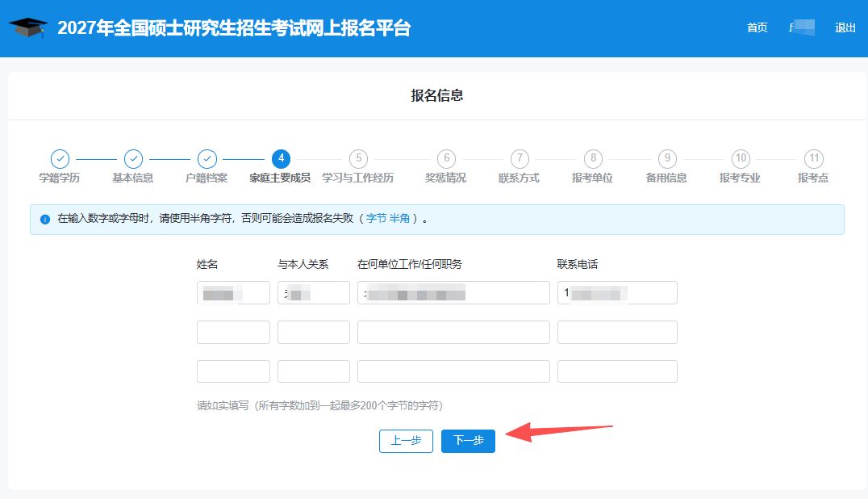Screen dimensions: 868x499
Task: Click the 与本人关系 column label
Action: [303, 264]
